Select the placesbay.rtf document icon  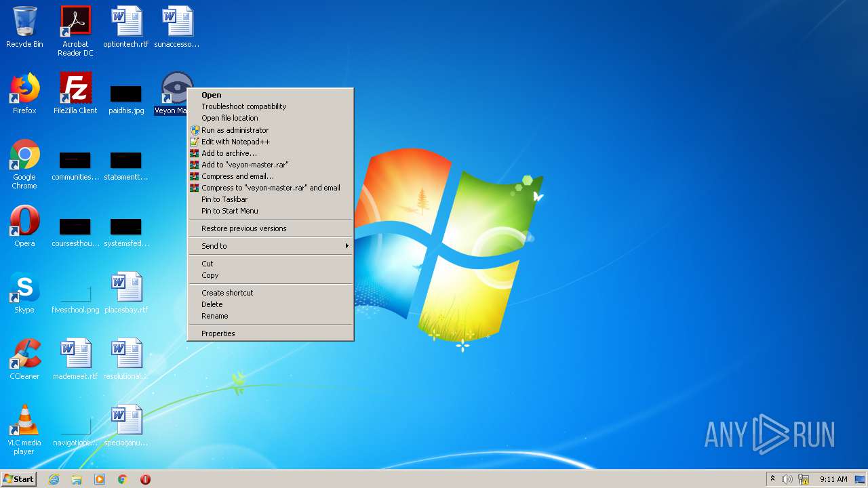pyautogui.click(x=126, y=293)
